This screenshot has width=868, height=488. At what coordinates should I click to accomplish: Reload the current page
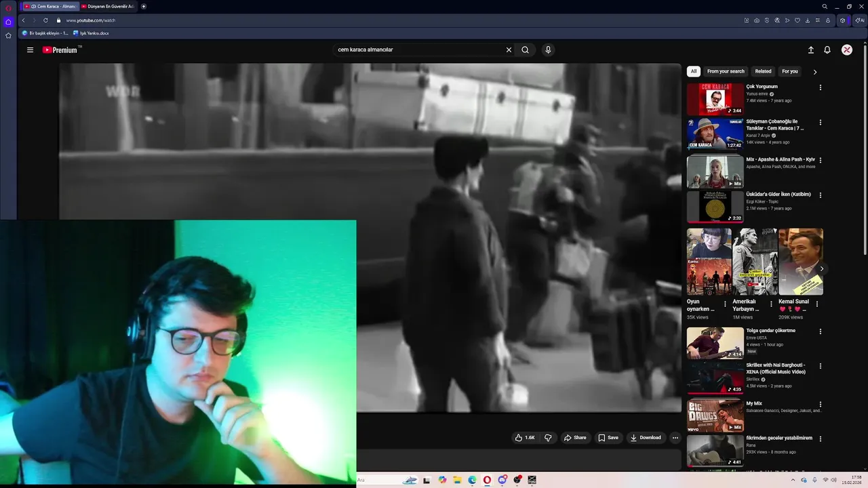(x=45, y=20)
